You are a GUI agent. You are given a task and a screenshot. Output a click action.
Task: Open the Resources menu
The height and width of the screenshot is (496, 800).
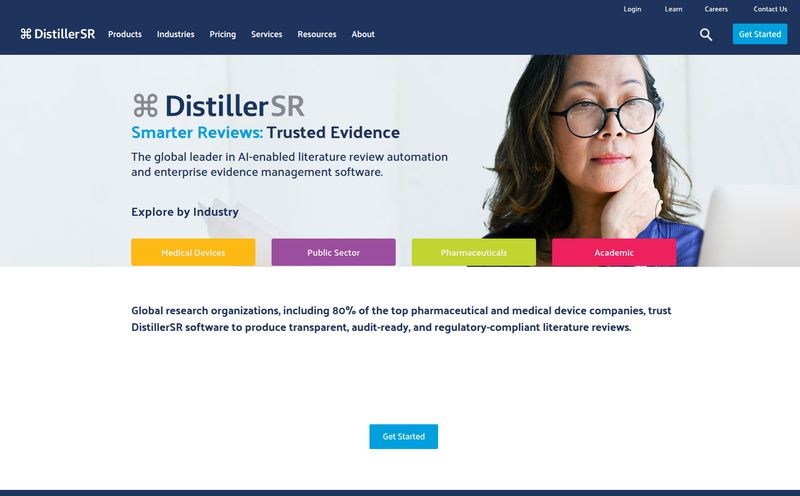[317, 34]
